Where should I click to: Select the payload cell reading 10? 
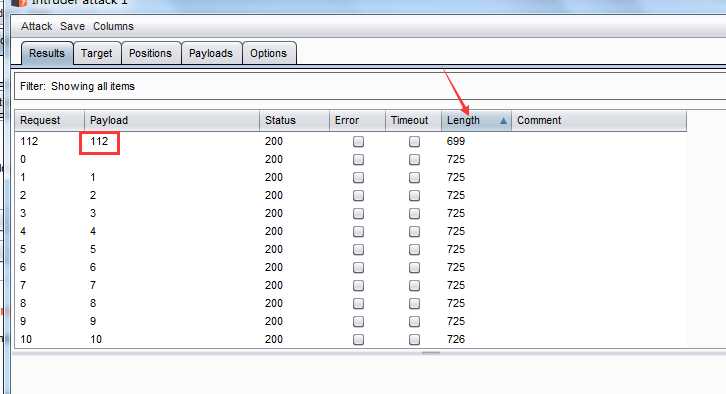pyautogui.click(x=96, y=339)
